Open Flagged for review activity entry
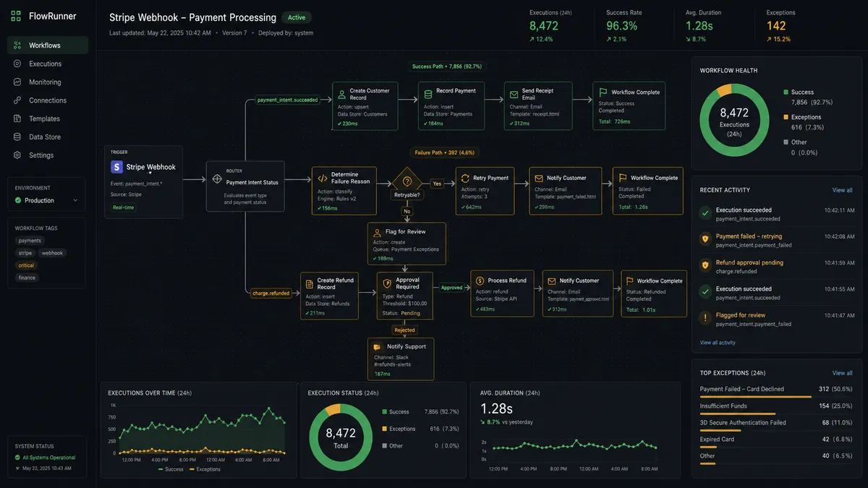 775,319
